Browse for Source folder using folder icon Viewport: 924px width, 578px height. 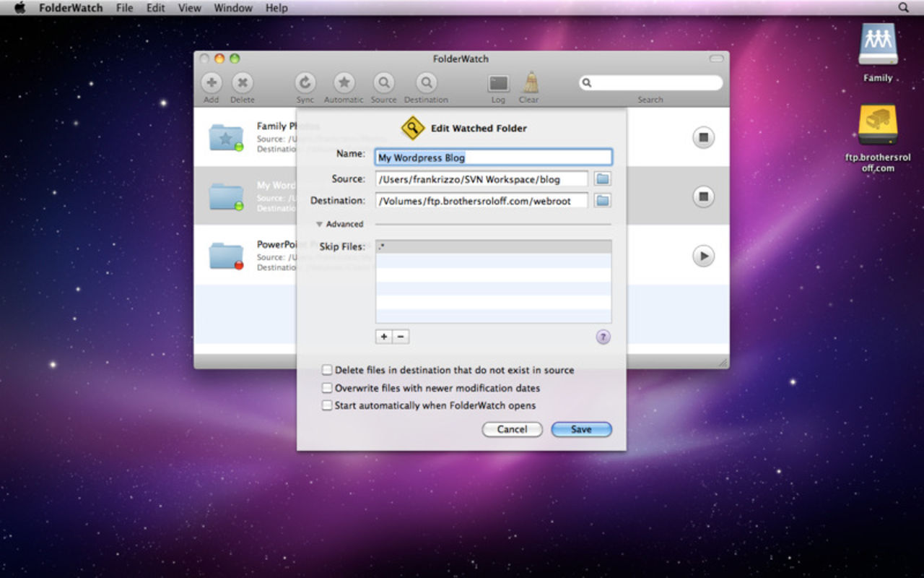[602, 179]
